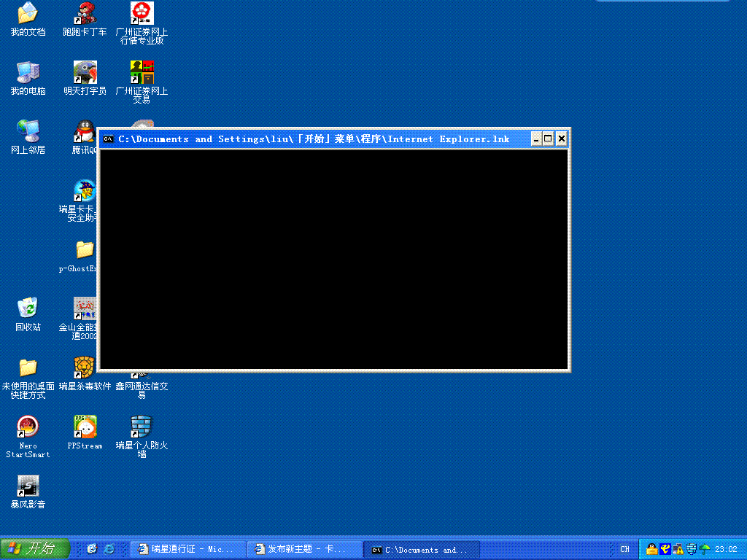Maximize the Internet Explorer.lnk console window
747x560 pixels.
(549, 139)
